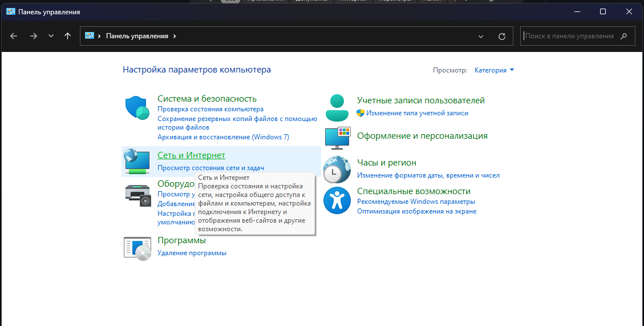
Task: Go up one level with up arrow
Action: (67, 36)
